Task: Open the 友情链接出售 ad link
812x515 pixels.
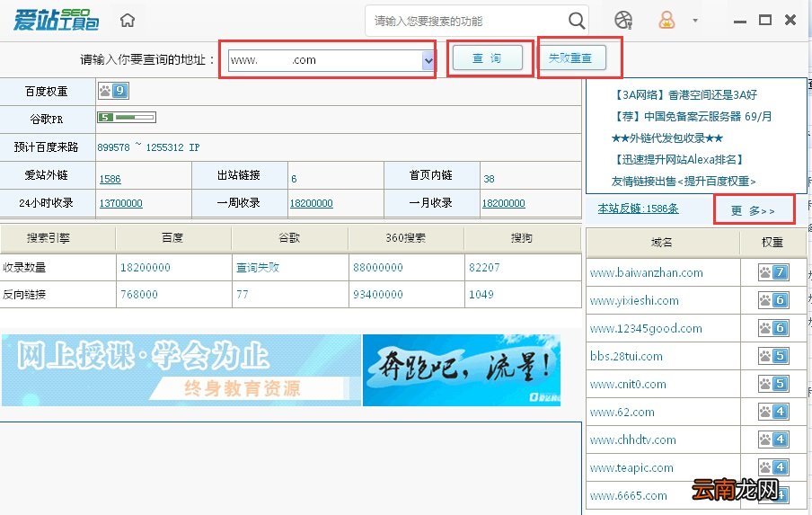Action: (684, 182)
